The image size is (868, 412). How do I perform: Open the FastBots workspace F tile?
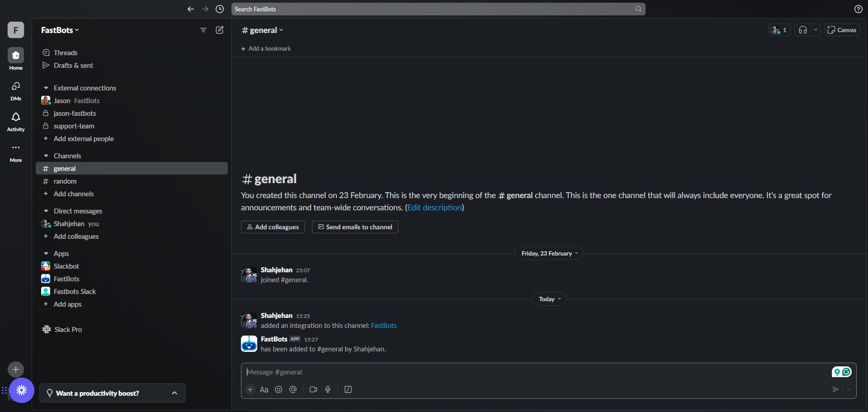(x=16, y=30)
